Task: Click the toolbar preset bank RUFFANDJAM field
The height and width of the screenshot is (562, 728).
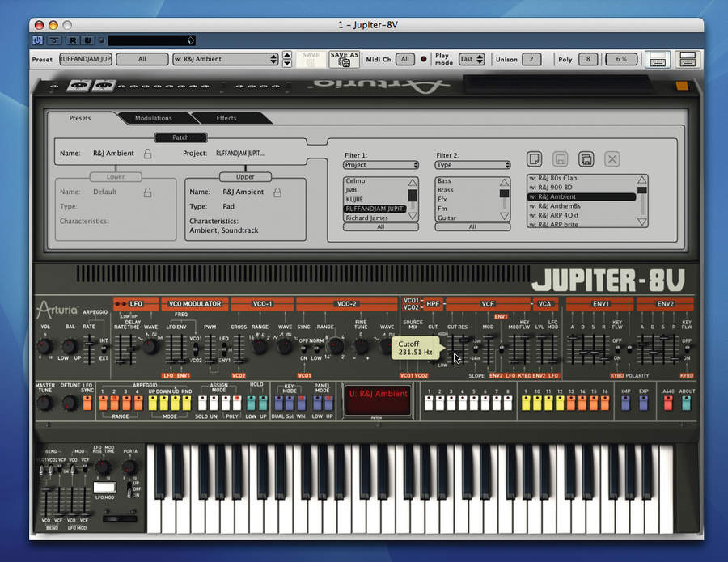Action: point(86,59)
